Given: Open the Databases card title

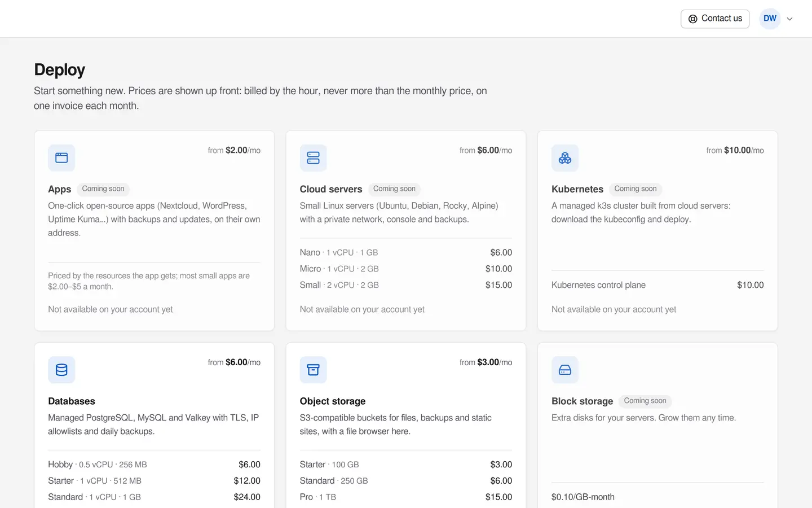Looking at the screenshot, I should point(72,401).
